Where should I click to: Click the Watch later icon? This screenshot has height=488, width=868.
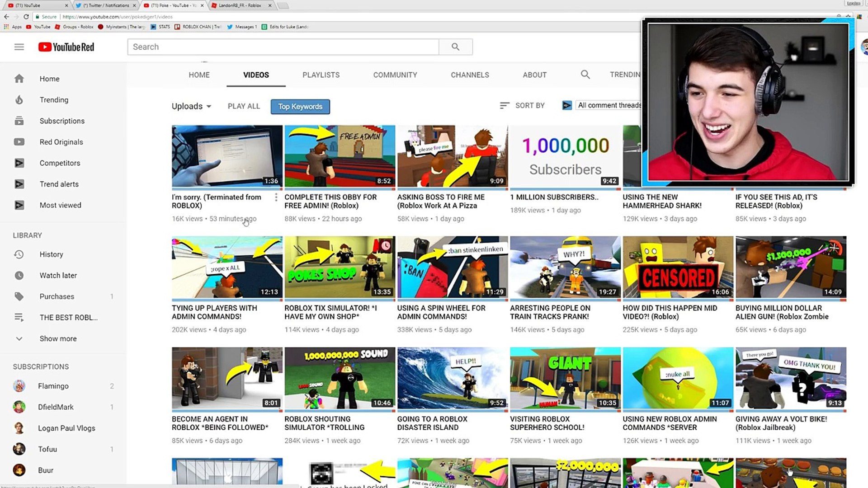click(x=19, y=276)
